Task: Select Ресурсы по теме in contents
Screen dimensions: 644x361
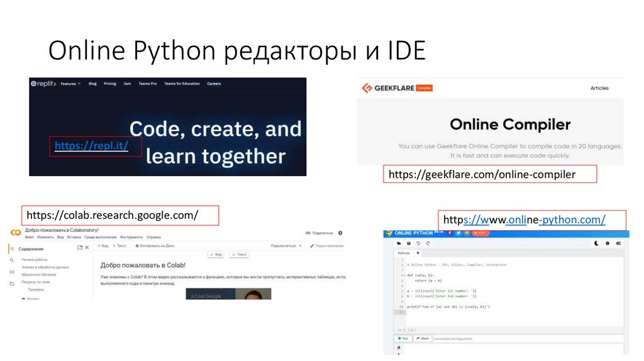Action: pos(36,282)
